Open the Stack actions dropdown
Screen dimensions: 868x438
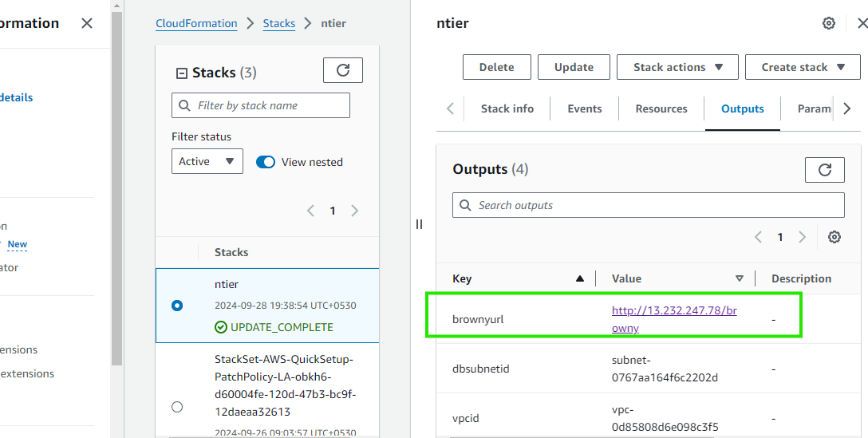click(x=677, y=67)
